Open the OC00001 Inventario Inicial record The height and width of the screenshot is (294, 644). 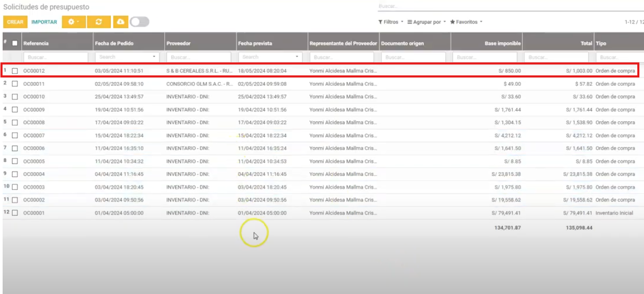tap(34, 213)
